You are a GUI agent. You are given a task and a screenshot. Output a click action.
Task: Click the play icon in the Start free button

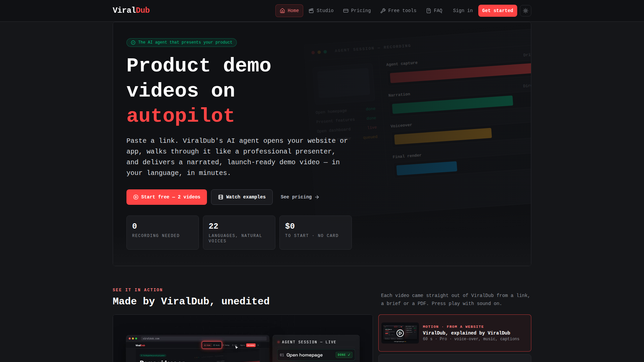coord(136,197)
